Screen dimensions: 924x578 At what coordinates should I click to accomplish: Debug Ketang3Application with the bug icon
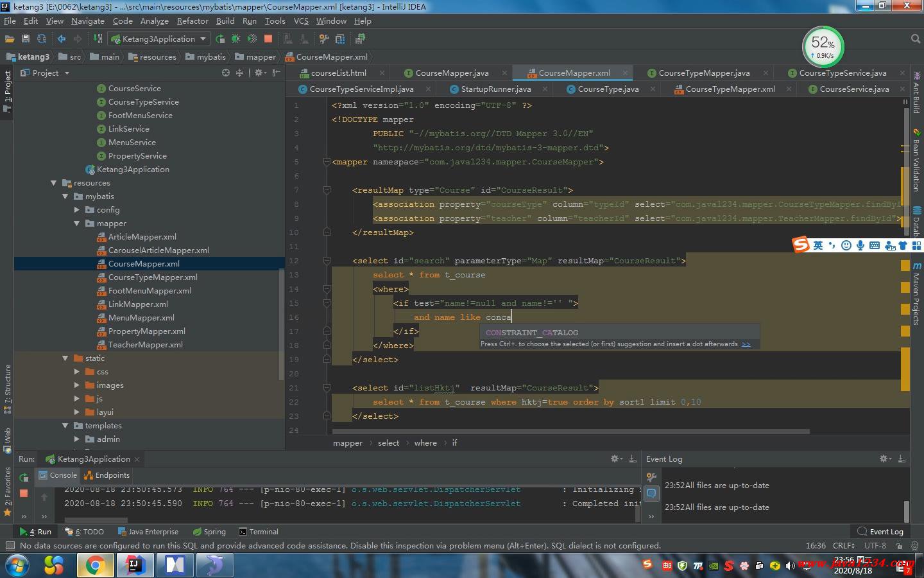tap(235, 39)
